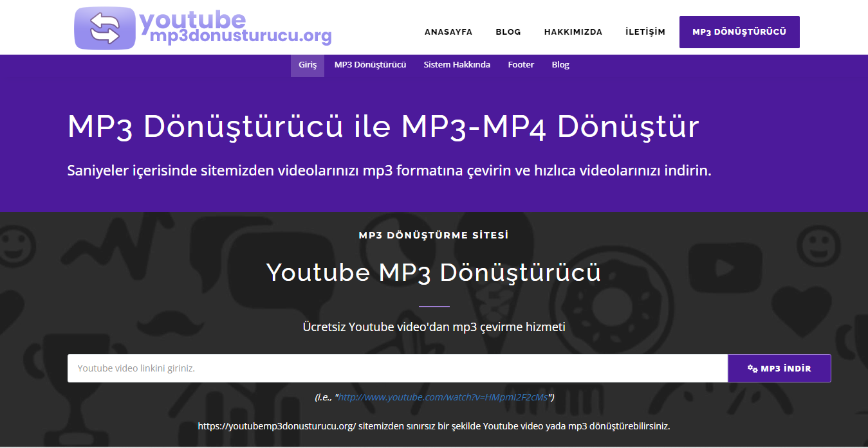The height and width of the screenshot is (448, 868).
Task: Click the 'Ücretsiz Youtube video'dan mp3 çevirme hizmeti' text
Action: tap(434, 327)
